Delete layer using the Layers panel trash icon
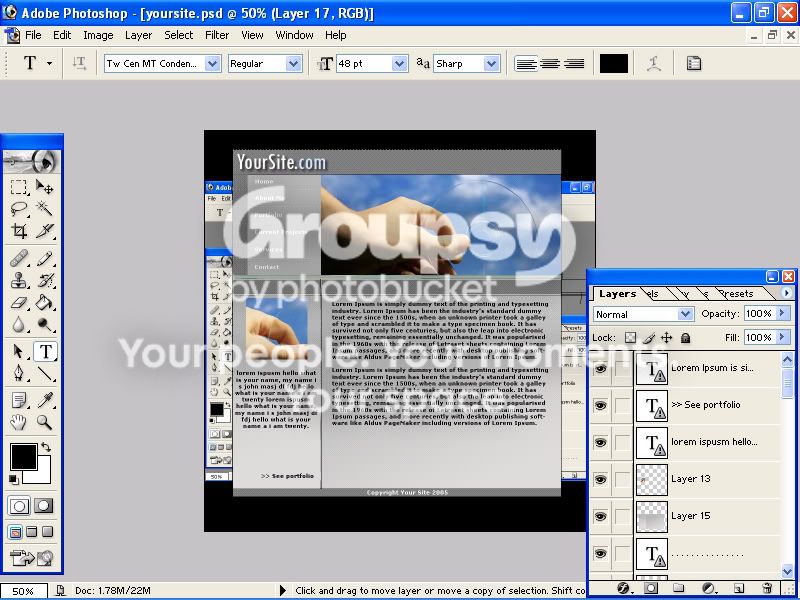The image size is (800, 600). pos(767,588)
